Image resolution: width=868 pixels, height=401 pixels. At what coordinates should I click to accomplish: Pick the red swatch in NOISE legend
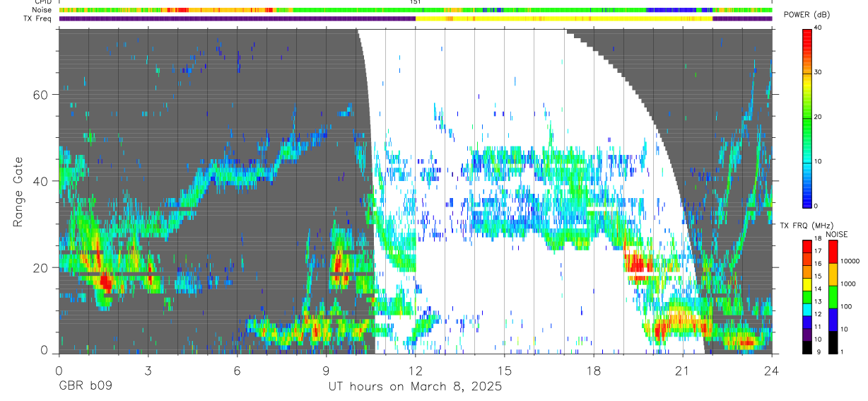coord(832,252)
